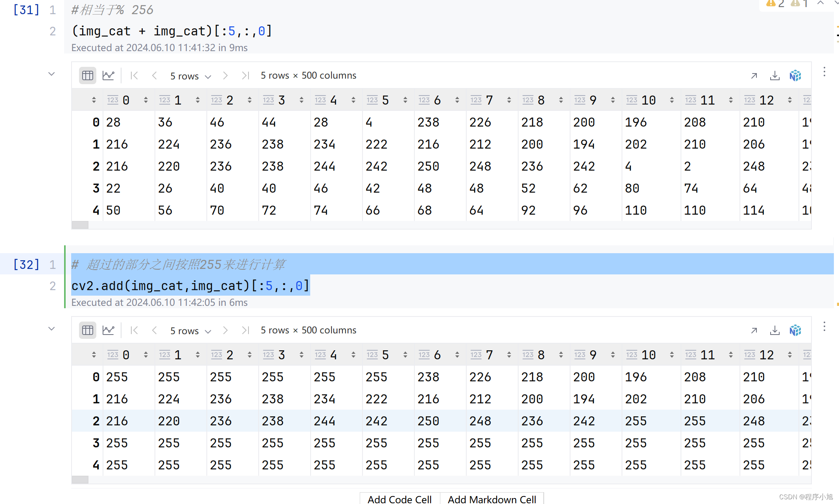Open cell 32 table in separate tab
This screenshot has height=504, width=839.
point(754,330)
